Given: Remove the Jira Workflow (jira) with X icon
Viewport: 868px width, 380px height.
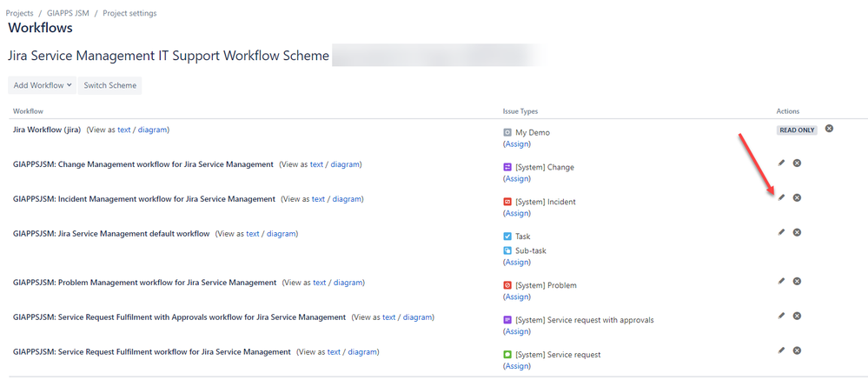Looking at the screenshot, I should click(x=829, y=129).
